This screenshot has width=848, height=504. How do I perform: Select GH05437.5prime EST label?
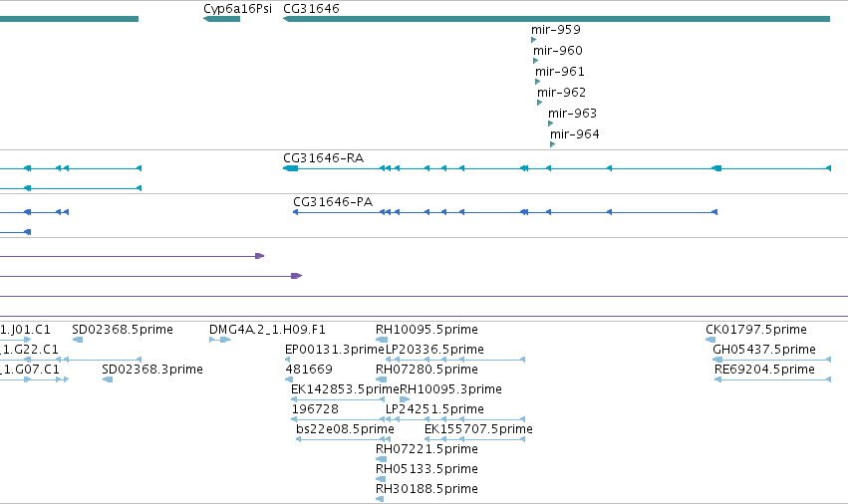764,350
